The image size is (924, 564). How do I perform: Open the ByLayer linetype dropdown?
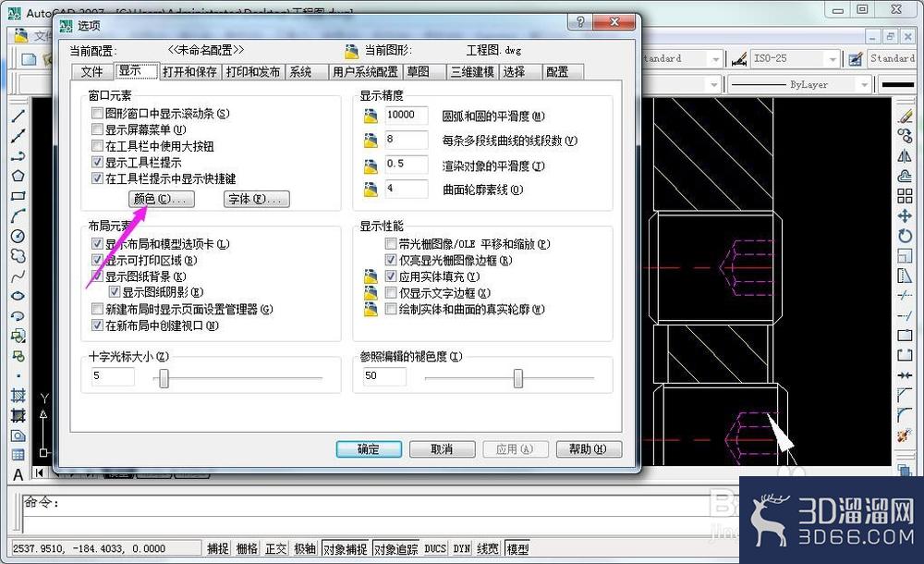865,85
